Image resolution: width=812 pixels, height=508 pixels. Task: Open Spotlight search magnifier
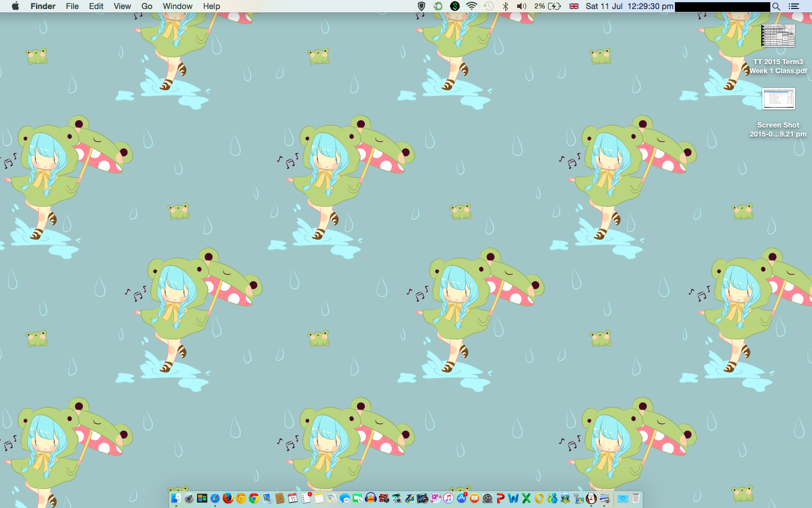pyautogui.click(x=776, y=6)
